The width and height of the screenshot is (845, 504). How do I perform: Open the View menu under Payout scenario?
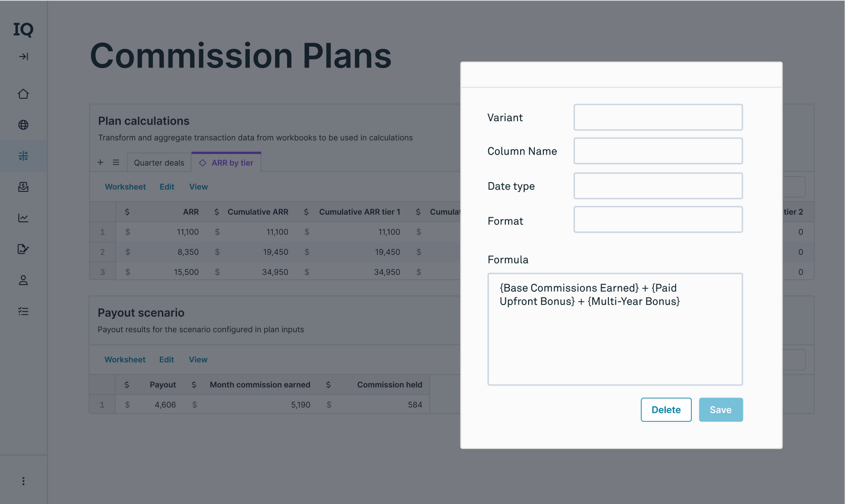click(198, 359)
